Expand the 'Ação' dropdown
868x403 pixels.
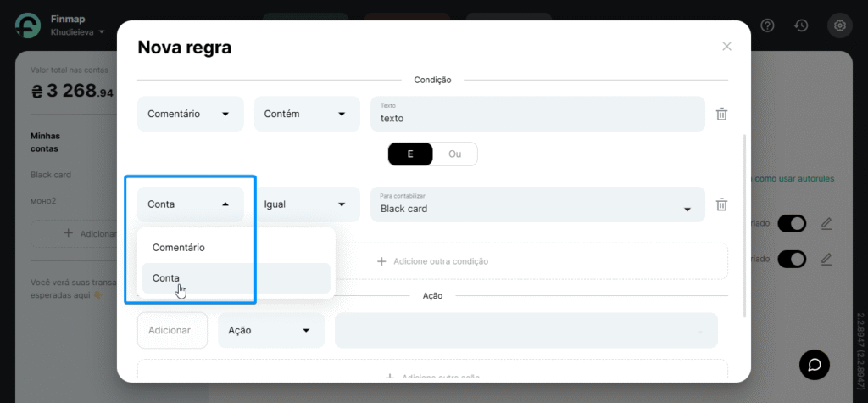click(271, 330)
